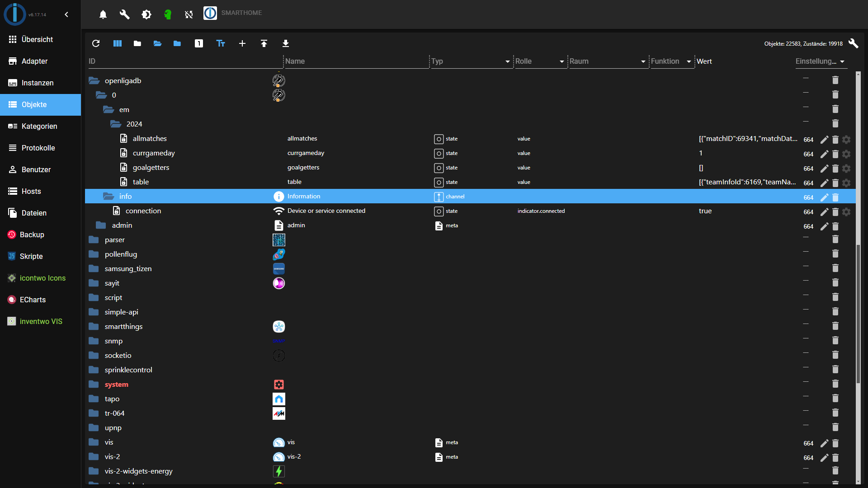Viewport: 868px width, 488px height.
Task: Collapse all folders toolbar icon
Action: [137, 43]
